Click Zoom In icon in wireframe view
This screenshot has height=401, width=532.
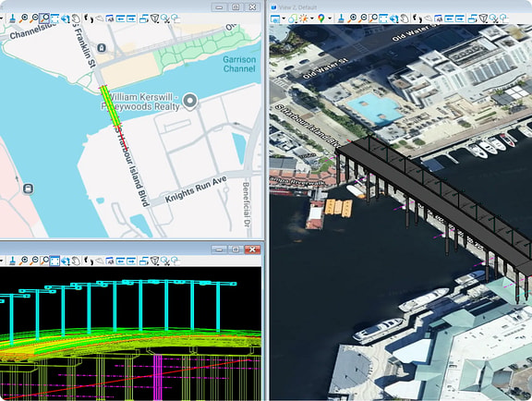24,261
